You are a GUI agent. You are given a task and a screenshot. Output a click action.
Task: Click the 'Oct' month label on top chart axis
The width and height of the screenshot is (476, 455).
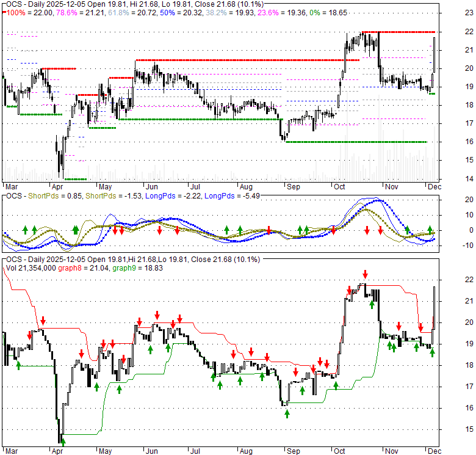pos(339,187)
